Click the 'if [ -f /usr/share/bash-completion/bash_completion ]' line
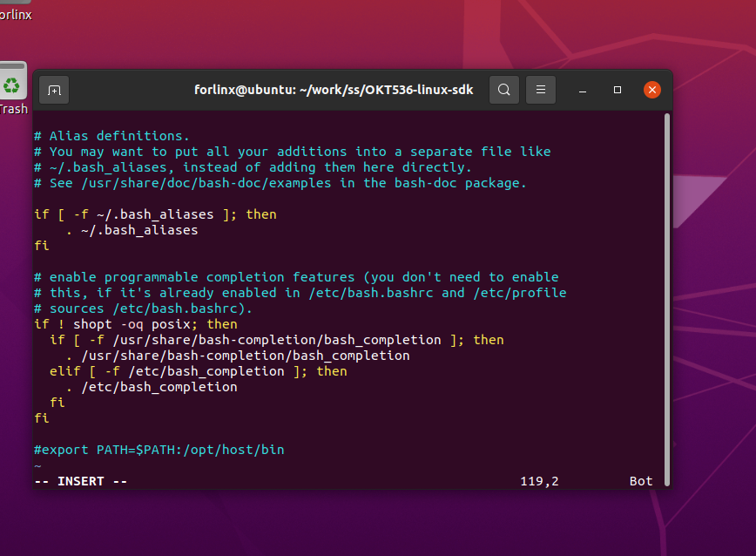 click(x=277, y=340)
